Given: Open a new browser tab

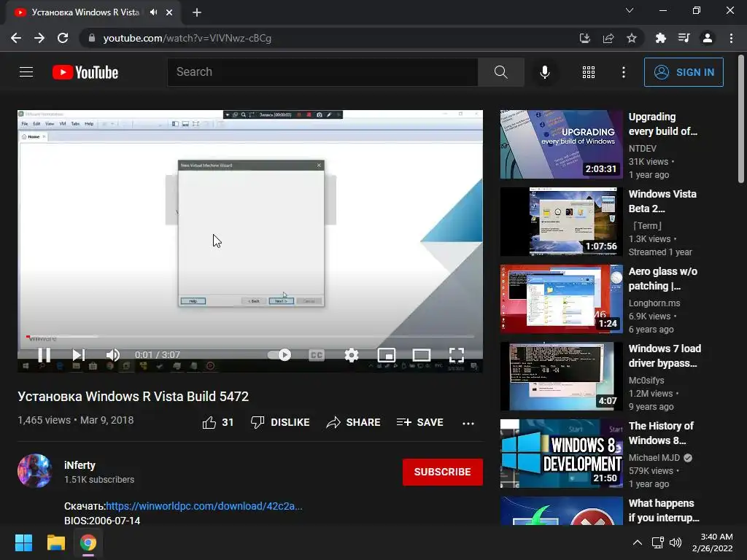Looking at the screenshot, I should pos(197,12).
